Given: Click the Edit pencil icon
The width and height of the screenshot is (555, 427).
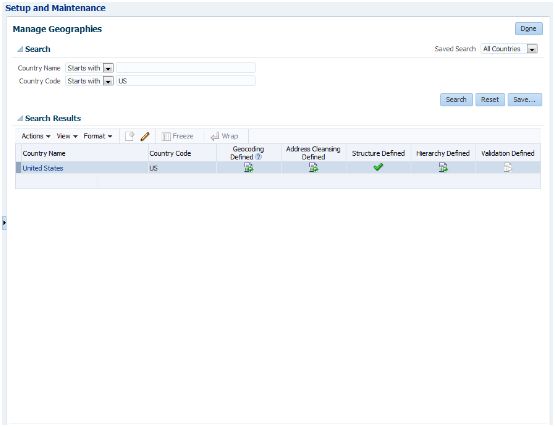Looking at the screenshot, I should pos(145,136).
